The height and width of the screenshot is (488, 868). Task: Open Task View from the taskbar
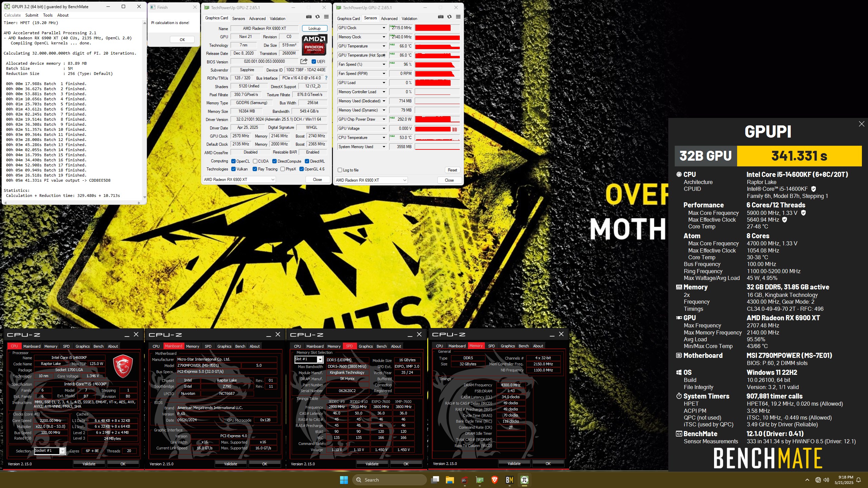[435, 480]
